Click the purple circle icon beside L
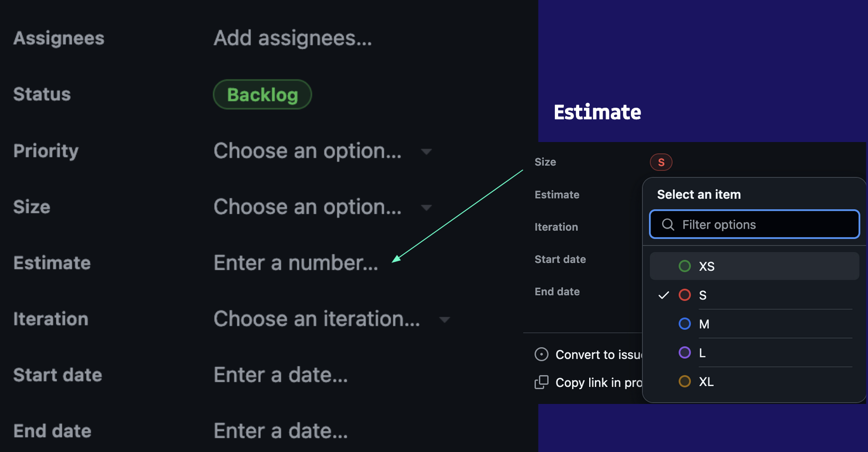This screenshot has width=868, height=452. pyautogui.click(x=685, y=353)
